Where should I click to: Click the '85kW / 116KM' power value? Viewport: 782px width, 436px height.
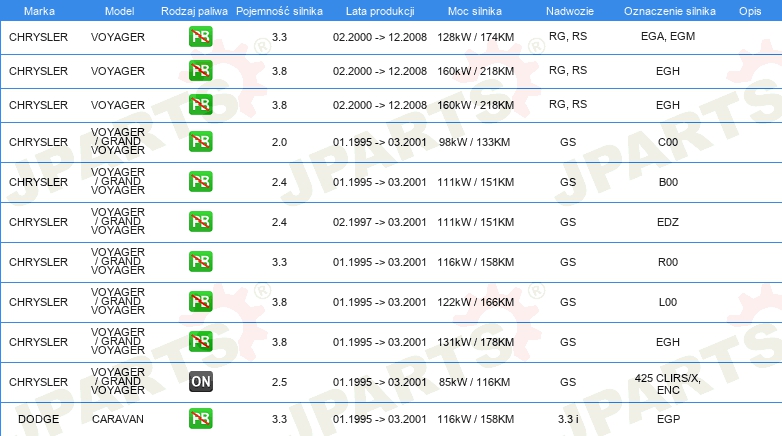point(474,382)
